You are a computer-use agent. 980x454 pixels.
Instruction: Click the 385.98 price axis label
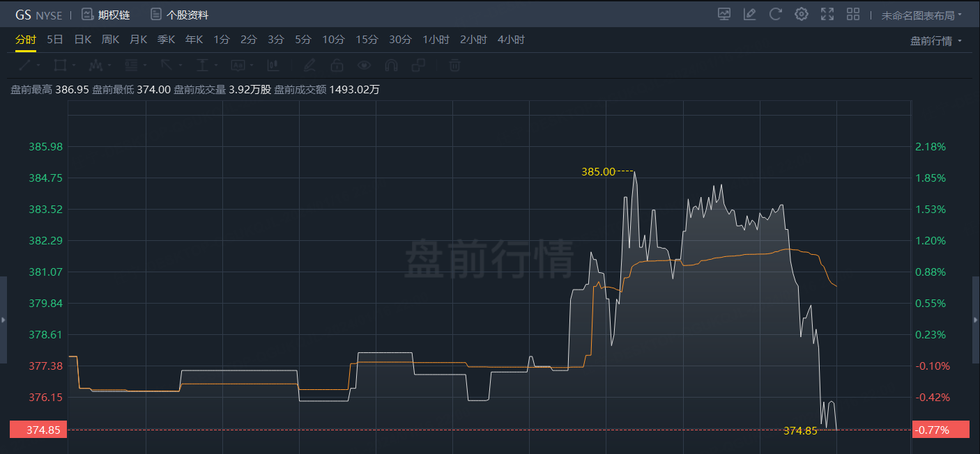[46, 146]
